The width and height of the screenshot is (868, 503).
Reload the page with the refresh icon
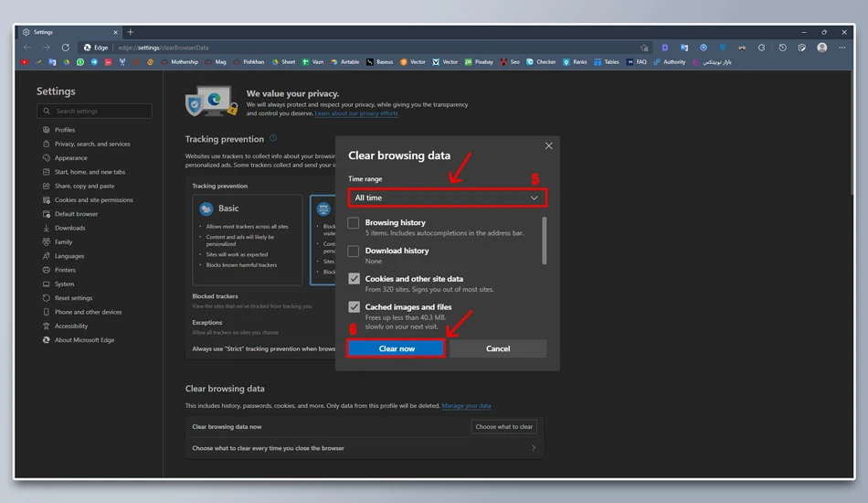pos(65,48)
